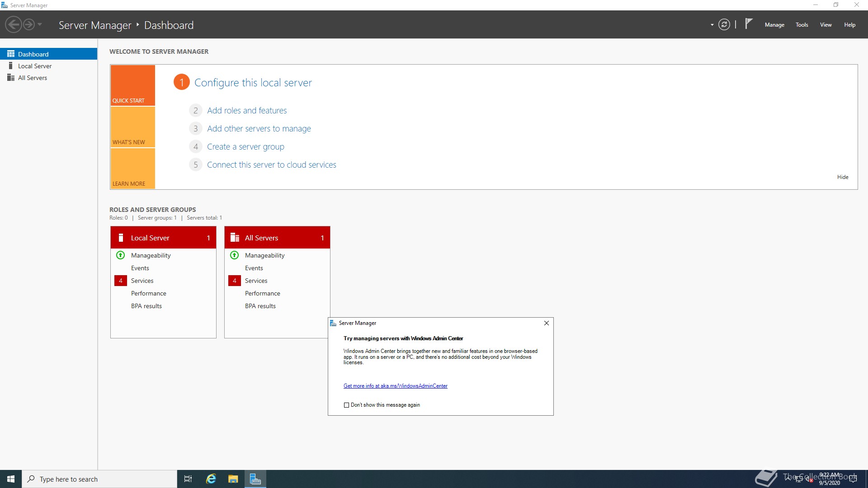This screenshot has height=488, width=868.
Task: Open Performance in Local Server tile
Action: pyautogui.click(x=149, y=293)
